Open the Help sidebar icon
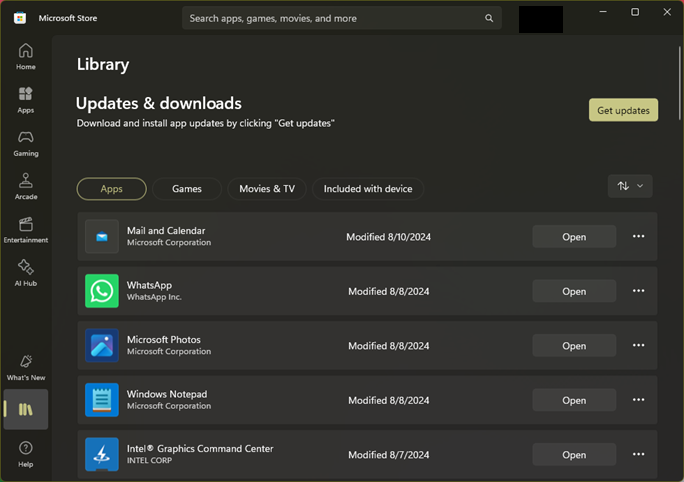 pos(26,454)
